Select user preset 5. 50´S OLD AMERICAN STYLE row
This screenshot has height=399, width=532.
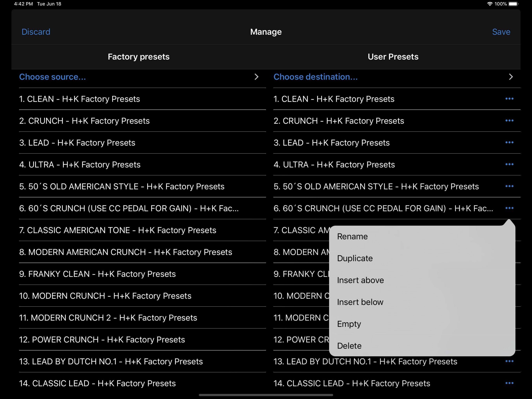(x=397, y=186)
